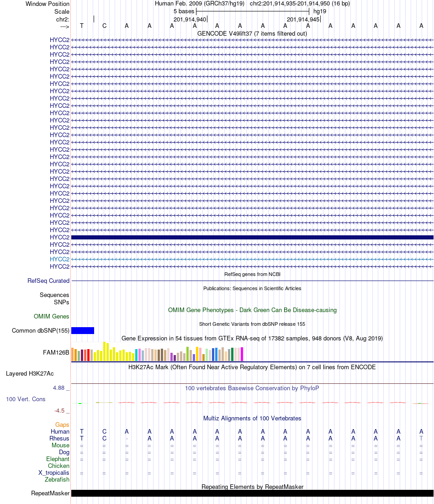Click the orange 'Gaps' label
The width and height of the screenshot is (434, 504).
pyautogui.click(x=62, y=424)
